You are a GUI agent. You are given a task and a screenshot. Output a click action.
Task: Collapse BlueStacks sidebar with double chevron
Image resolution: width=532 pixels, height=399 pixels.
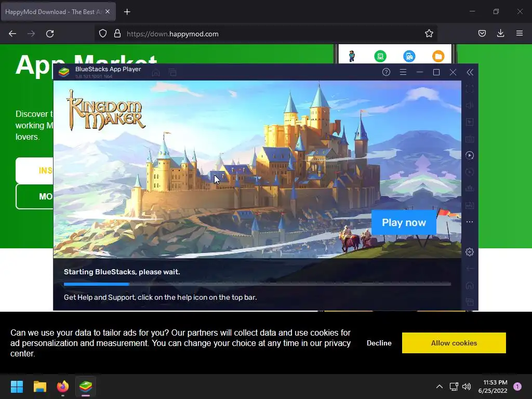point(470,72)
